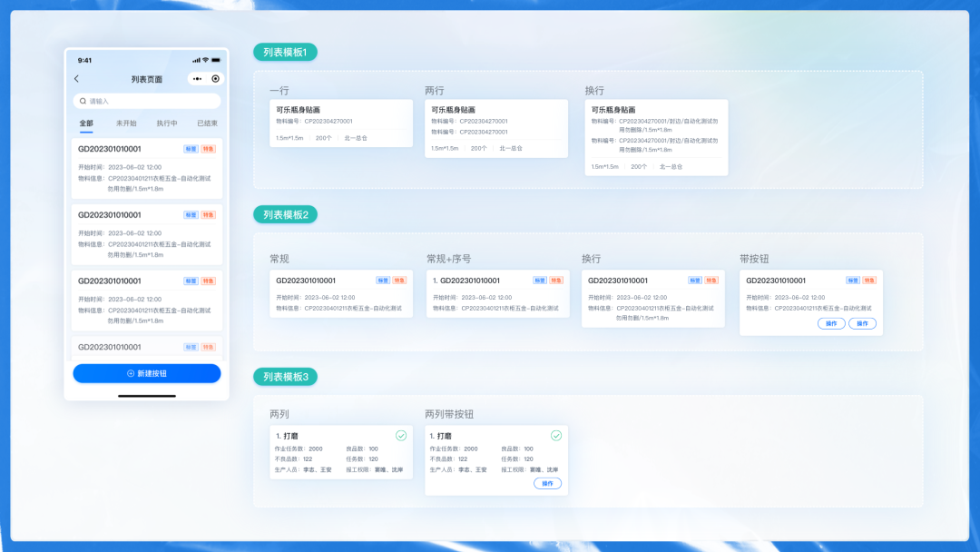This screenshot has height=552, width=980.
Task: Switch to the 未开始 tab
Action: click(125, 123)
